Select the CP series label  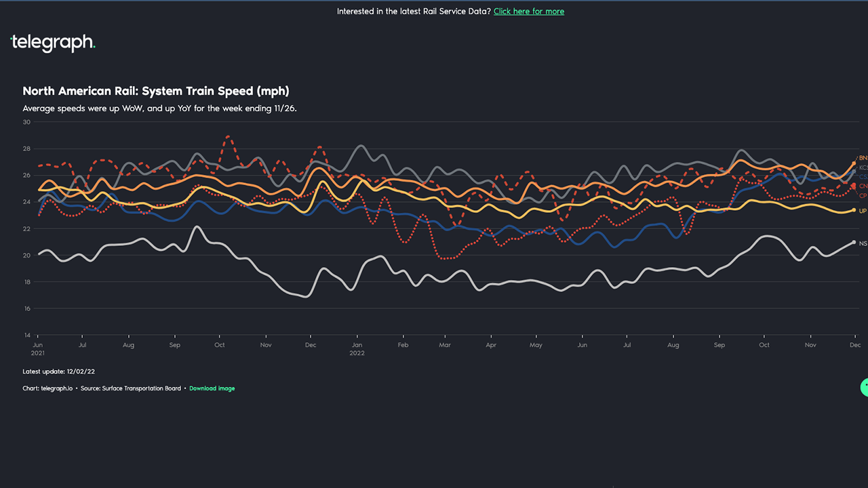coord(863,196)
